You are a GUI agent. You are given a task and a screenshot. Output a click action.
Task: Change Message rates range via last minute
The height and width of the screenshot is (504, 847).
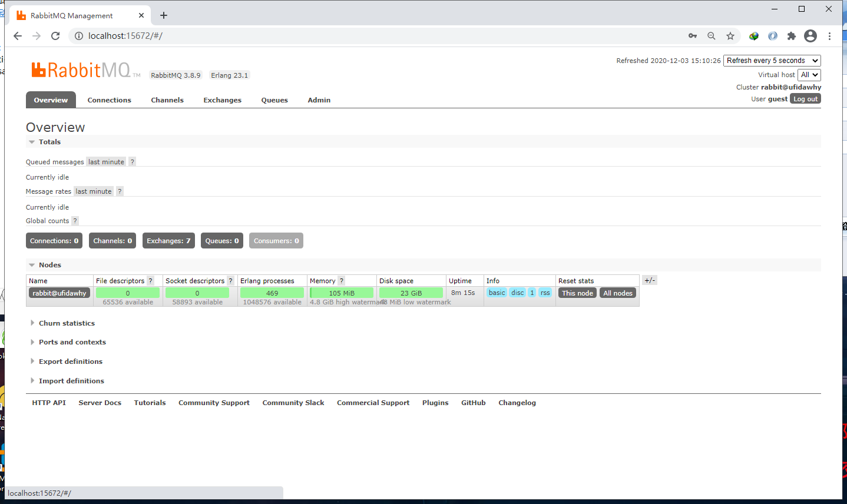pyautogui.click(x=93, y=191)
